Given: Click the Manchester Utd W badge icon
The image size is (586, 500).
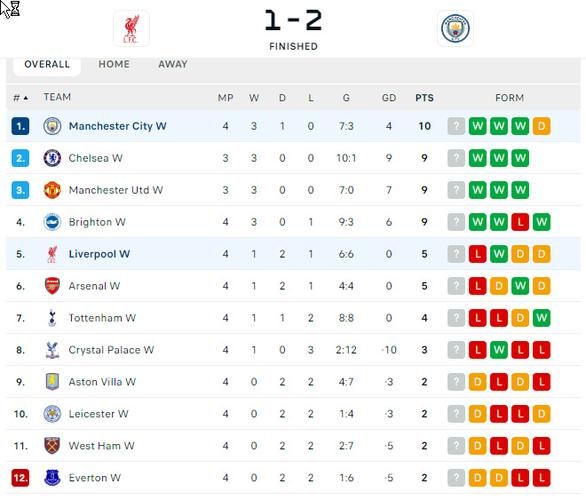Looking at the screenshot, I should 52,190.
